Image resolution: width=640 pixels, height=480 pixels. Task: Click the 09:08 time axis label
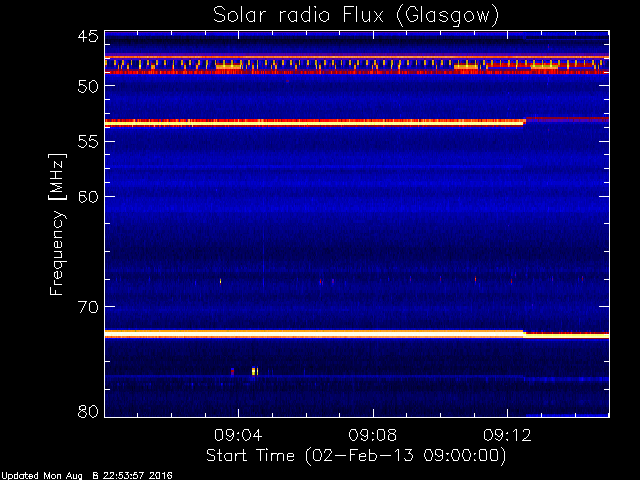click(x=373, y=436)
